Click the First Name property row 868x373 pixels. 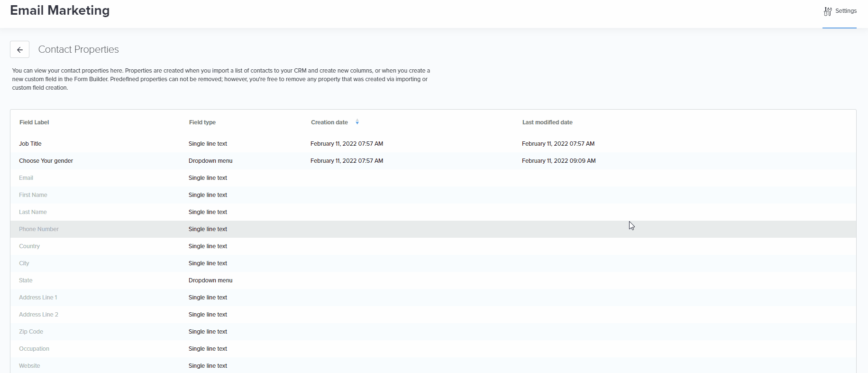[33, 195]
